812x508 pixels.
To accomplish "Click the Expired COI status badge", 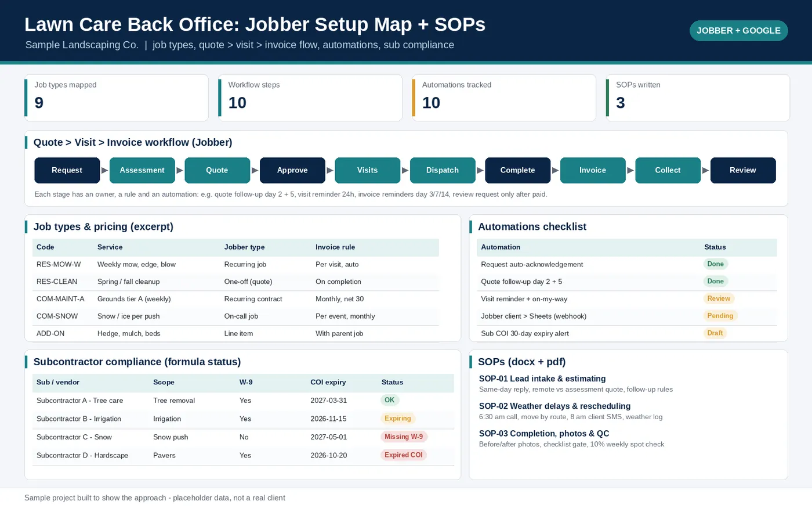I will [x=404, y=455].
